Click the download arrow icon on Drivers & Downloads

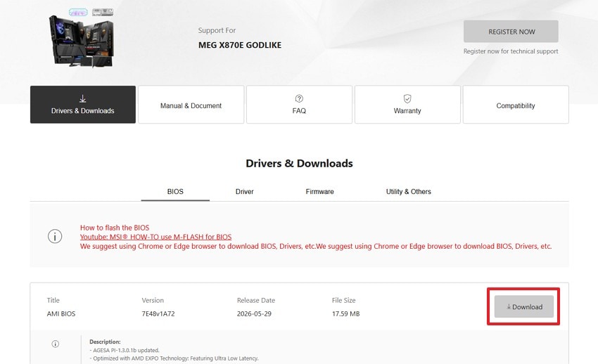83,99
